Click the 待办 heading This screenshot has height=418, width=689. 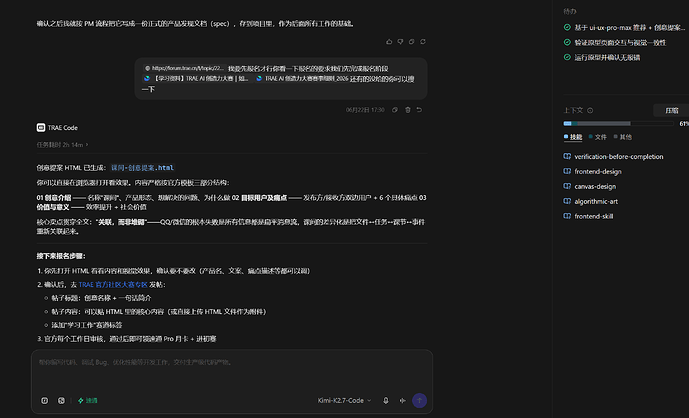tap(570, 11)
